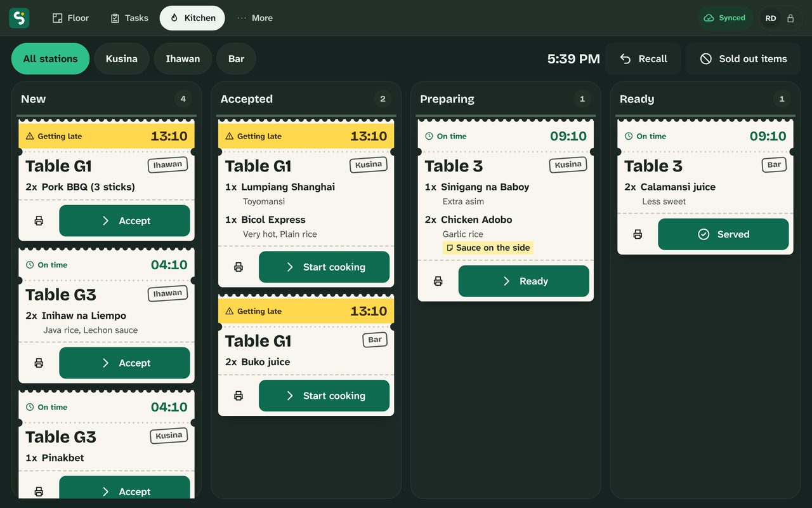Click the Less sweet modifier text
Screen dimensions: 812x508
coord(664,201)
